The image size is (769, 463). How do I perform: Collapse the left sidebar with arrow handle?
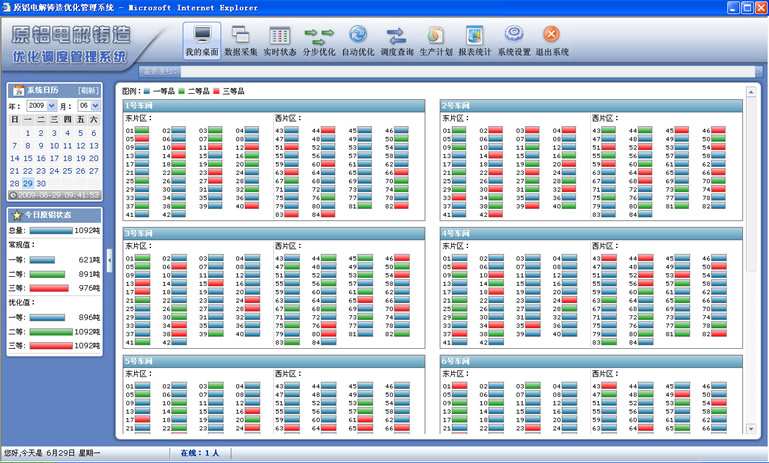[109, 258]
